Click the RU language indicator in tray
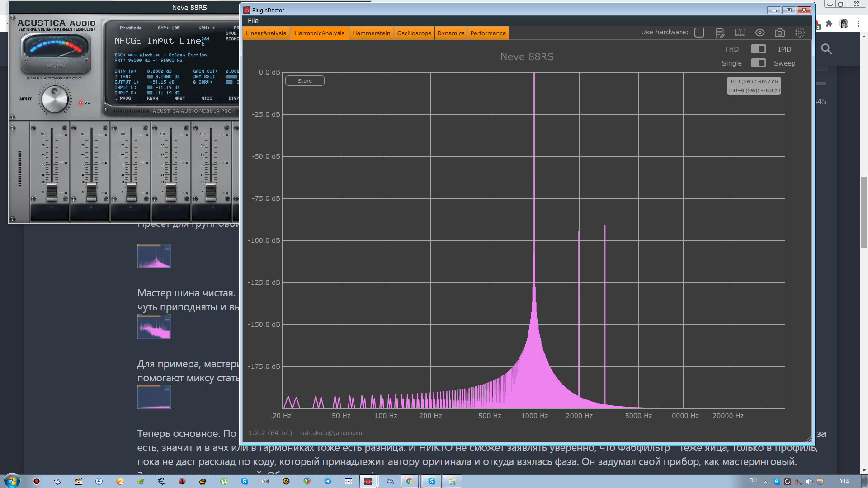Image resolution: width=868 pixels, height=488 pixels. coord(753,480)
